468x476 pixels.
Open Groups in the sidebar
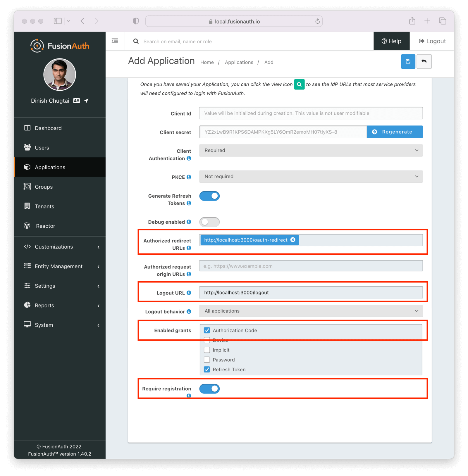point(60,187)
